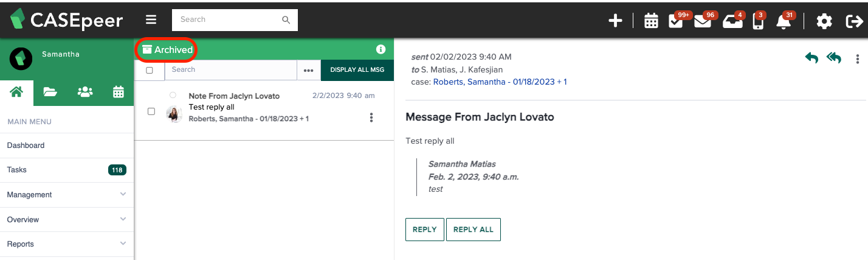Click the reply-all double arrow icon
This screenshot has height=260, width=868.
(x=834, y=58)
